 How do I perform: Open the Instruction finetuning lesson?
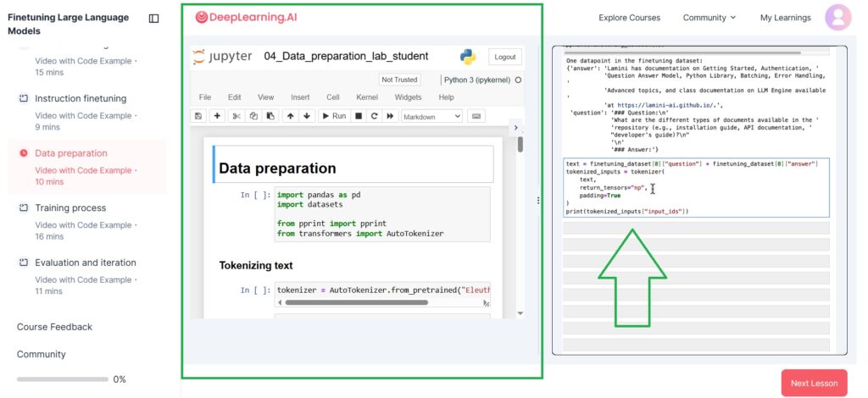[x=81, y=98]
